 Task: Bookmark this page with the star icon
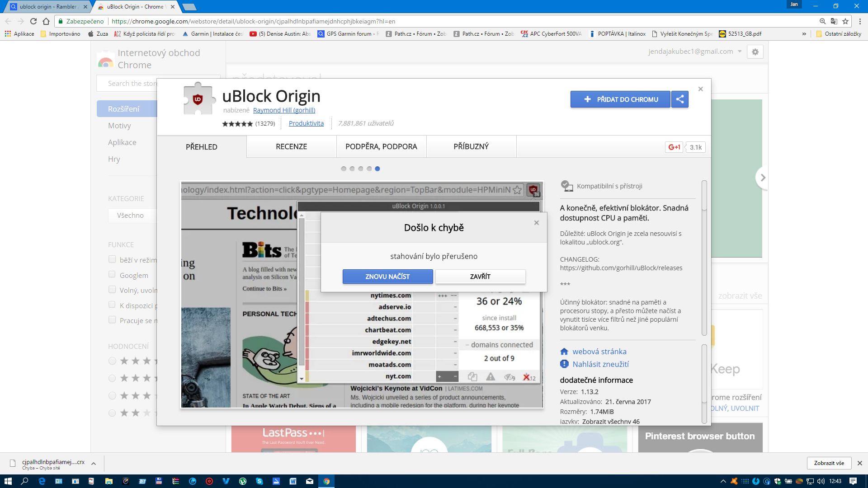pos(845,21)
